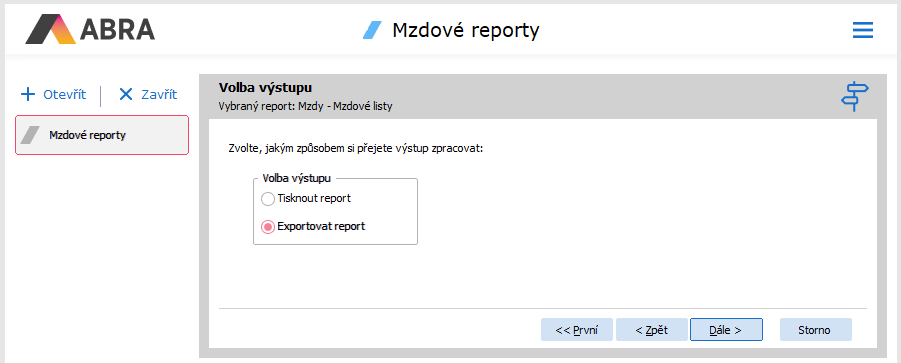Viewport: 901px width, 363px height.
Task: Go back with the Zpět button
Action: (652, 330)
